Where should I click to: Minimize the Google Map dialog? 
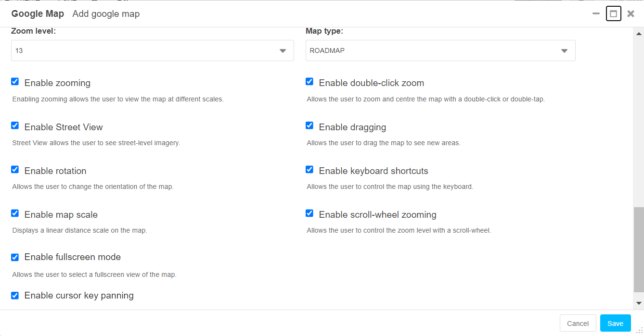[596, 14]
